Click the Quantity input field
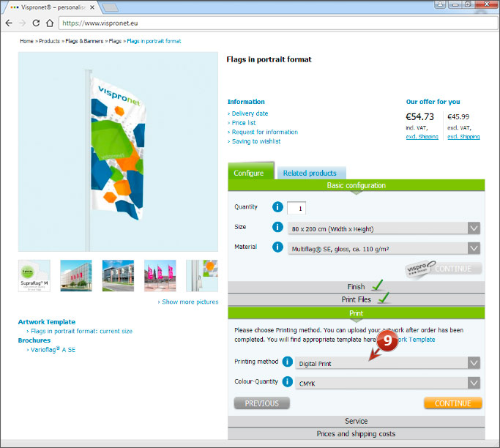Screen dimensions: 500x448 click(x=296, y=208)
